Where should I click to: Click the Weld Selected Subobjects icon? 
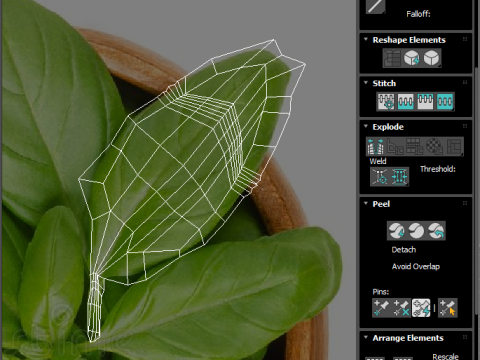(x=399, y=176)
